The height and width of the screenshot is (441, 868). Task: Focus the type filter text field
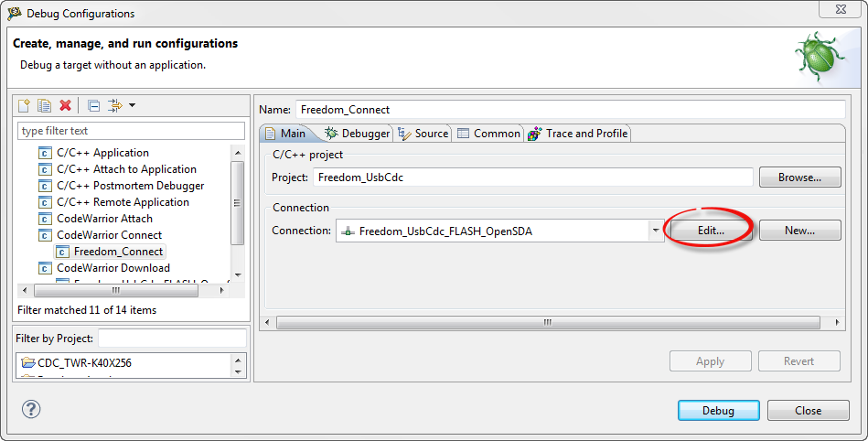point(132,131)
